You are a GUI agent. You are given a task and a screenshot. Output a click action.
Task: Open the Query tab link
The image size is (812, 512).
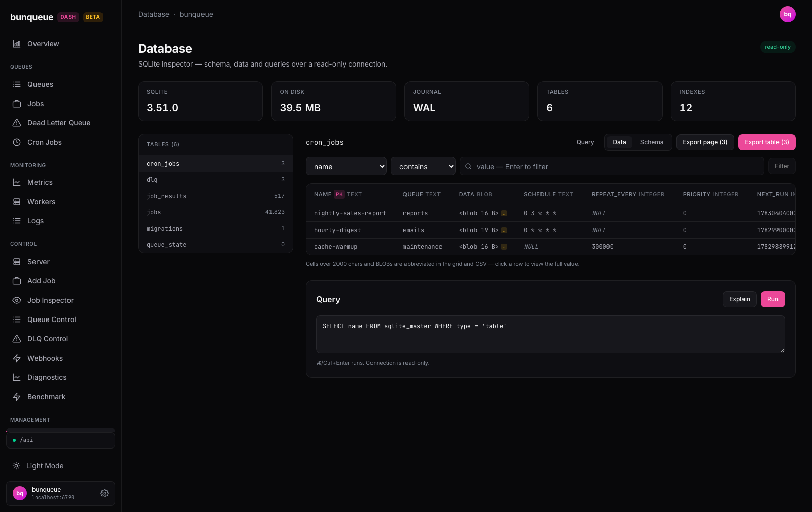585,142
